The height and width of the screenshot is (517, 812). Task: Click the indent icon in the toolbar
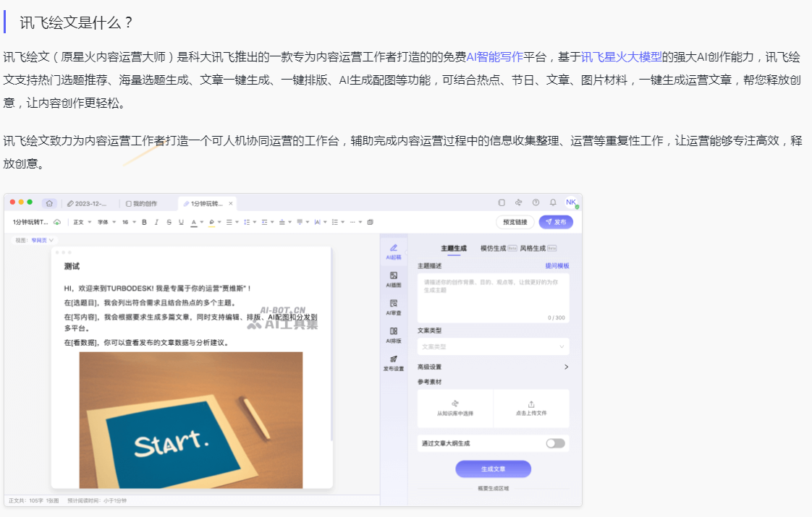264,222
